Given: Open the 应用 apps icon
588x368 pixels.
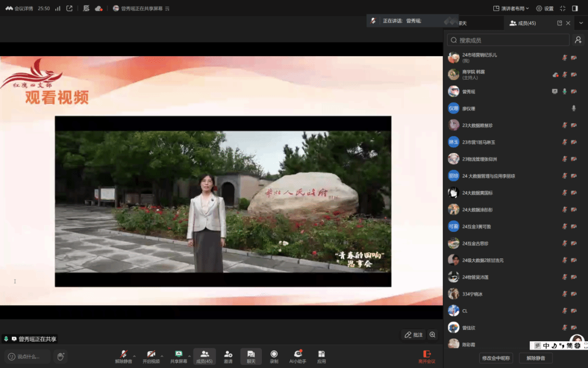Looking at the screenshot, I should [x=321, y=355].
